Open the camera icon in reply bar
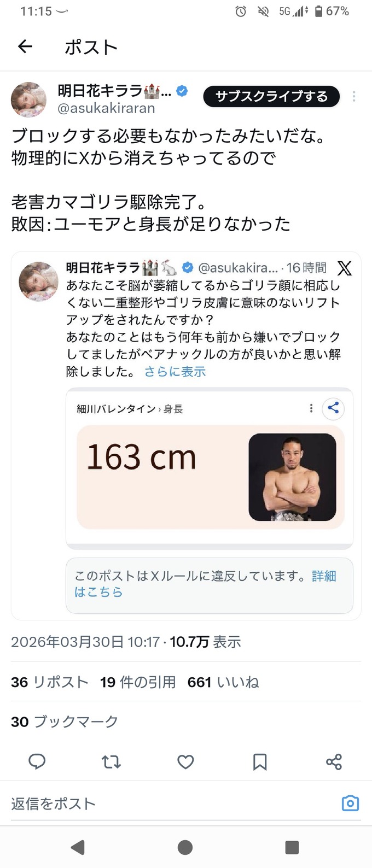Image resolution: width=372 pixels, height=868 pixels. 350,804
